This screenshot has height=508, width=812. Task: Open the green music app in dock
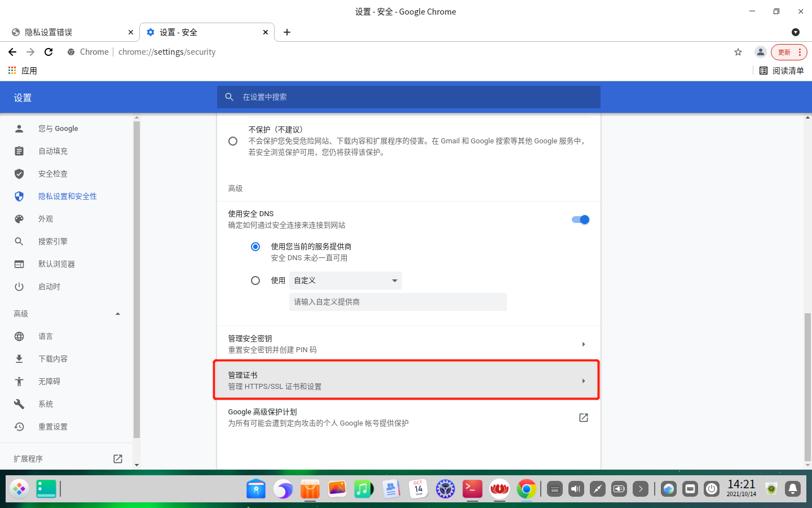tap(364, 489)
